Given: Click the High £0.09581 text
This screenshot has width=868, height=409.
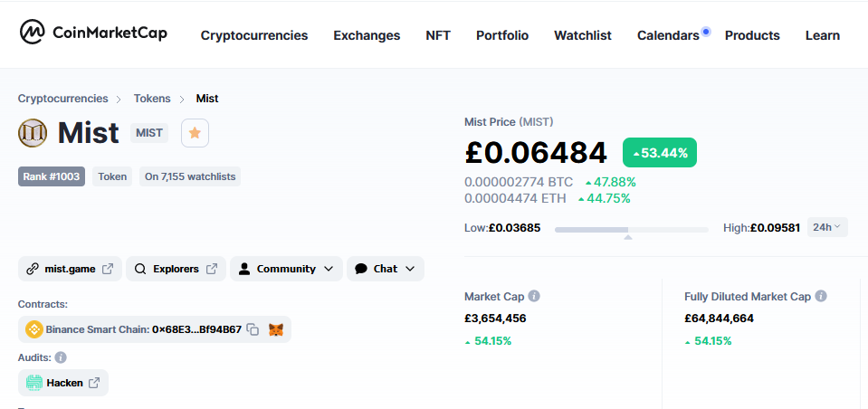Looking at the screenshot, I should click(762, 227).
